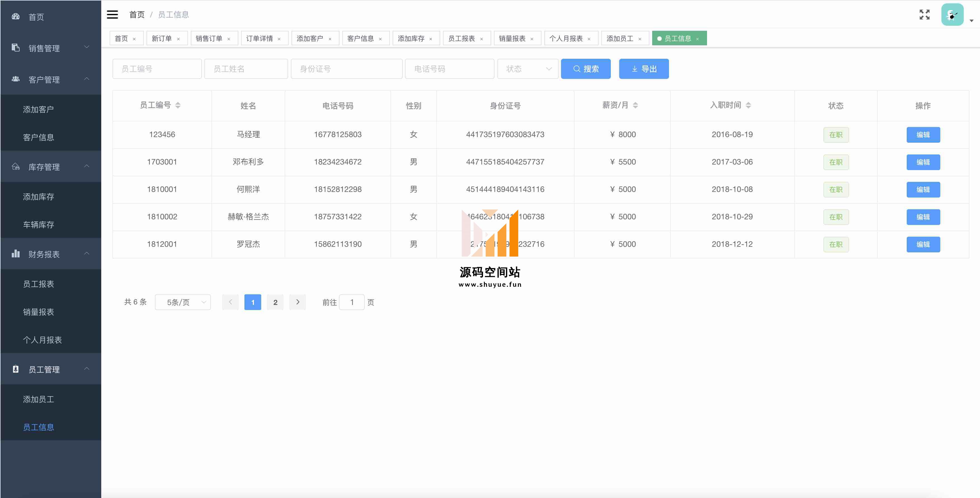Edit employee 邓布利多 row
This screenshot has height=498, width=980.
point(923,162)
